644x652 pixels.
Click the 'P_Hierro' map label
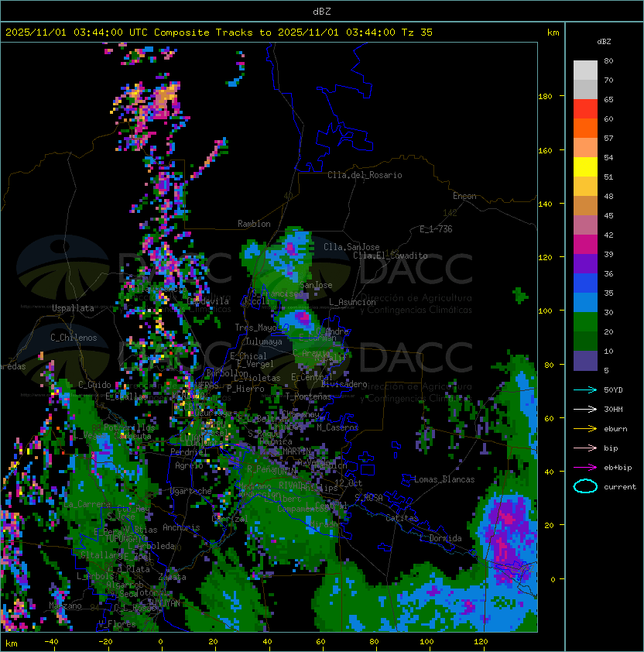245,389
